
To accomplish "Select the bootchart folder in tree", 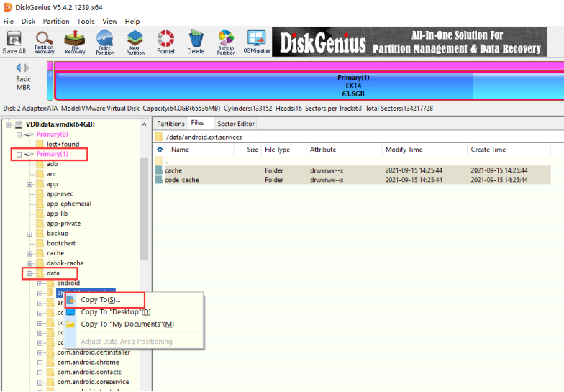I will 61,243.
